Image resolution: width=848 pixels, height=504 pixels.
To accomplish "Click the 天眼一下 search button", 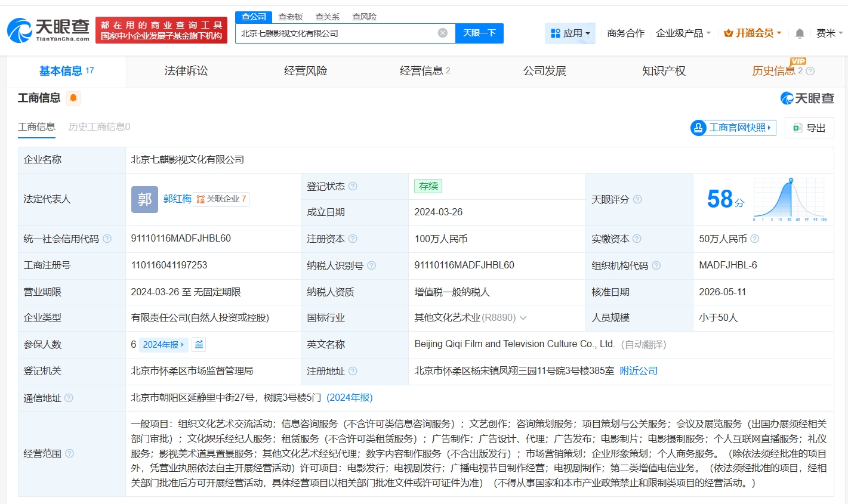I will 479,33.
